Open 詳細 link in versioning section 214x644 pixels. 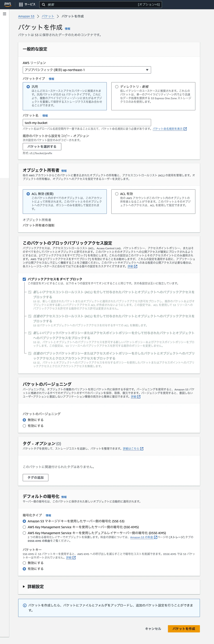pyautogui.click(x=134, y=397)
